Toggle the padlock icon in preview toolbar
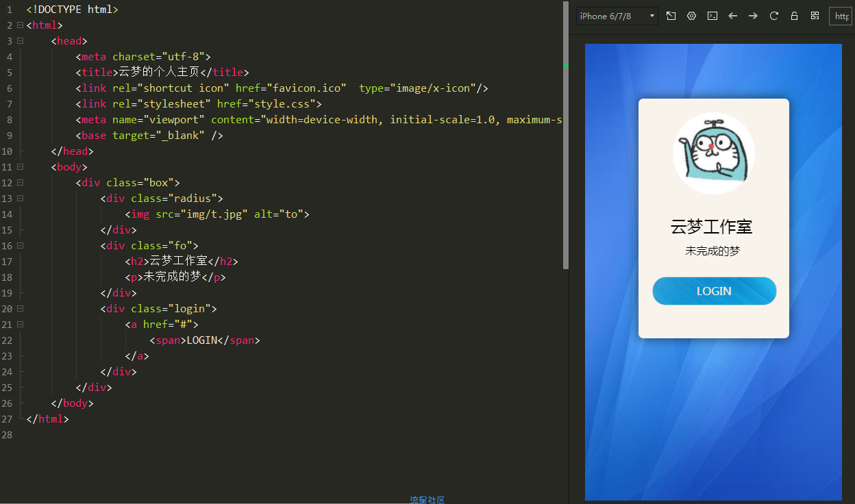Viewport: 855px width, 504px height. click(x=794, y=16)
